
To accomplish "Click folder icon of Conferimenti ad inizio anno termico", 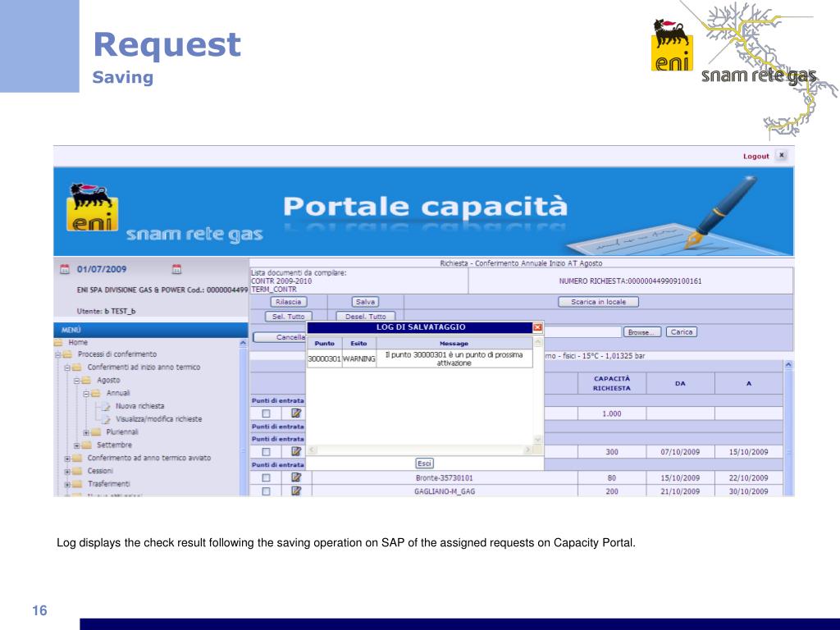I will 76,367.
